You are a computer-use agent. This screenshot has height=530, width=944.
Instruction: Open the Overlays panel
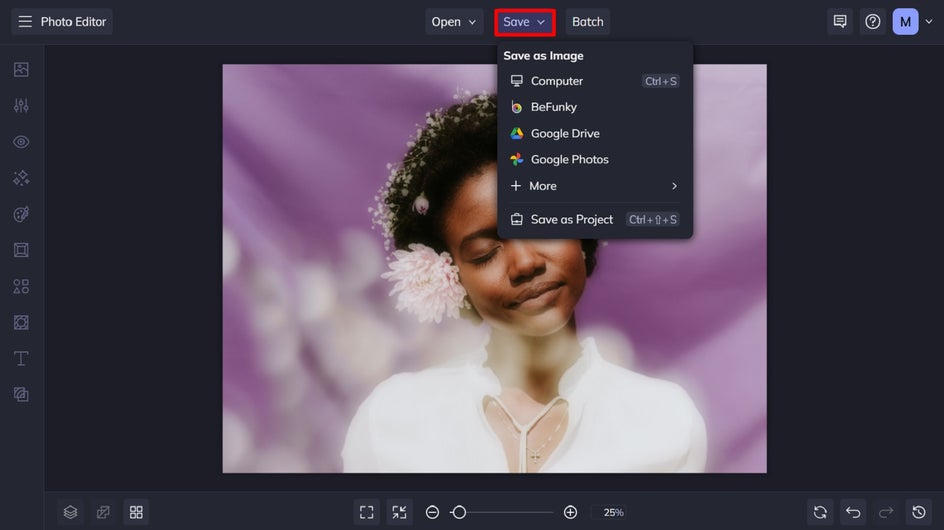[x=21, y=322]
